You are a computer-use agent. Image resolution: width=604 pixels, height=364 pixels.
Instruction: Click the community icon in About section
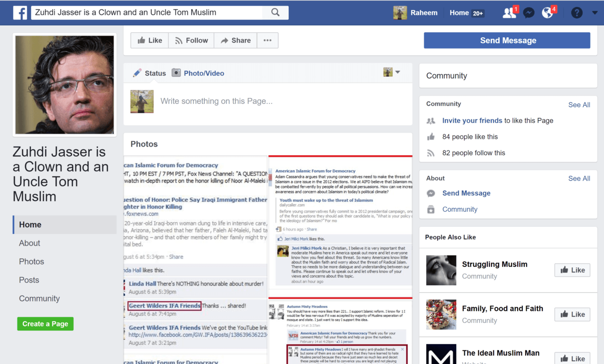pyautogui.click(x=430, y=209)
